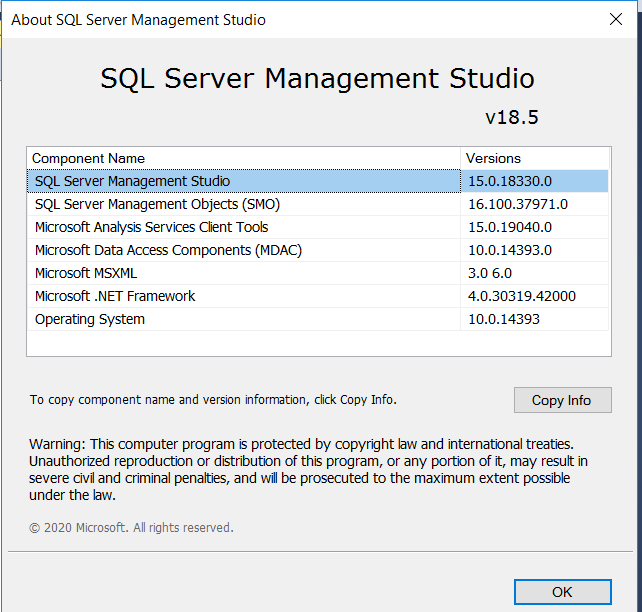Screen dimensions: 642x612
Task: Select the Microsoft Analysis Services Client Tools row
Action: (317, 227)
